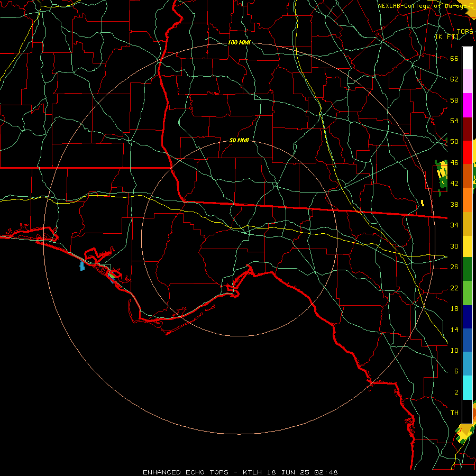Click the 18 JUN 25 date text
Screen dimensions: 476x476
pos(289,472)
